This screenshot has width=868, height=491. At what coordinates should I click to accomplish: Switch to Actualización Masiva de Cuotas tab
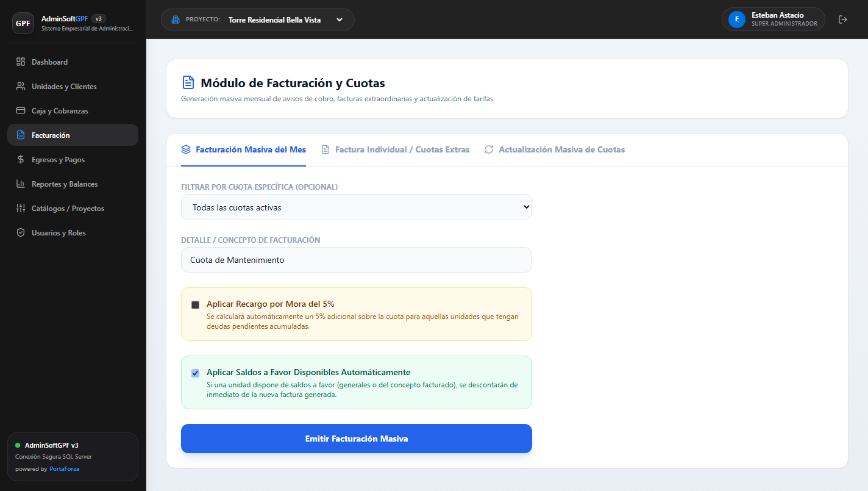click(x=554, y=149)
